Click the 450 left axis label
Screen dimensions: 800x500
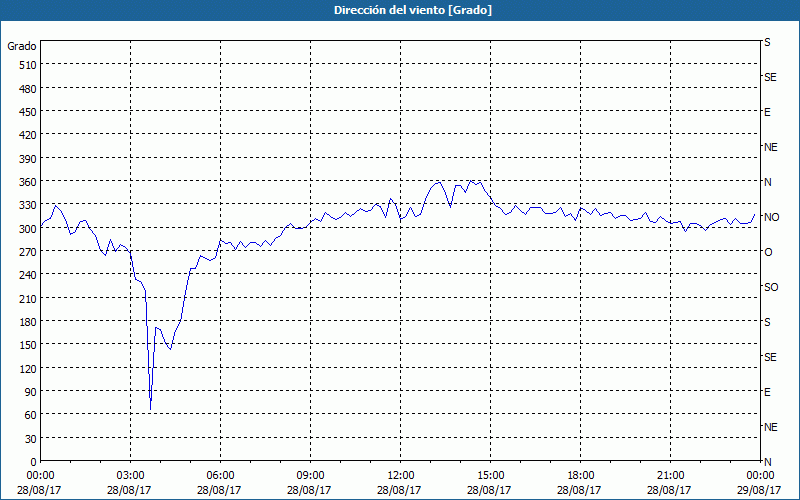click(29, 112)
